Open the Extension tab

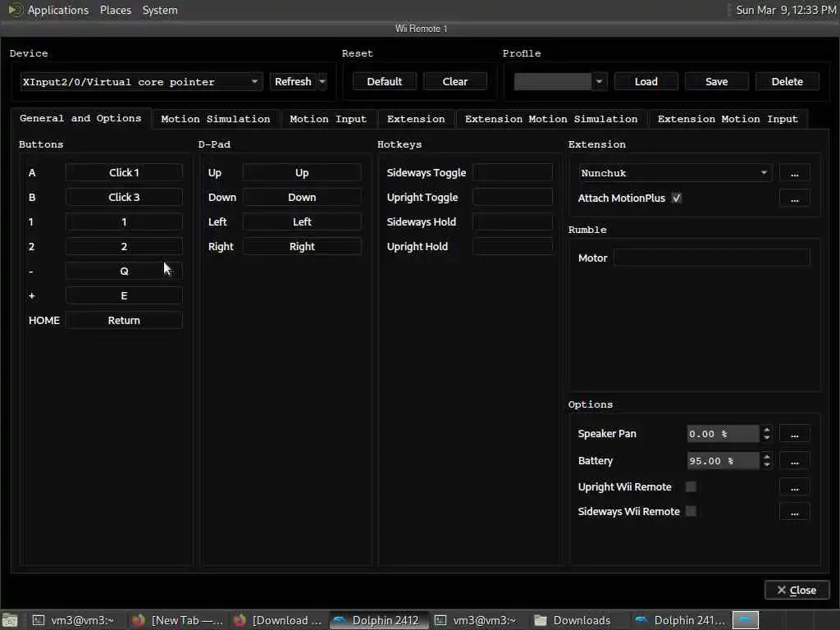(416, 119)
